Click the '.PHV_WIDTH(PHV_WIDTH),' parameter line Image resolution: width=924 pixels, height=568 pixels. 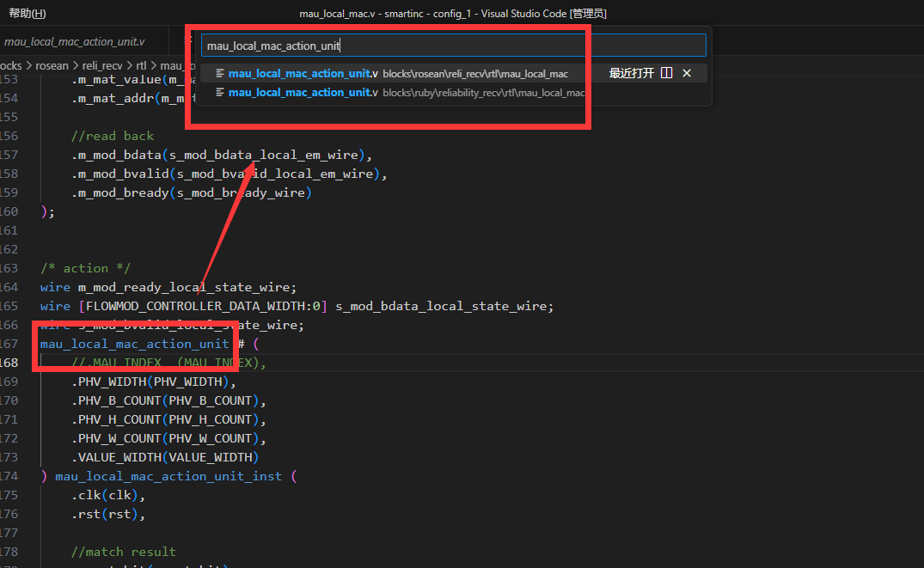pyautogui.click(x=154, y=382)
